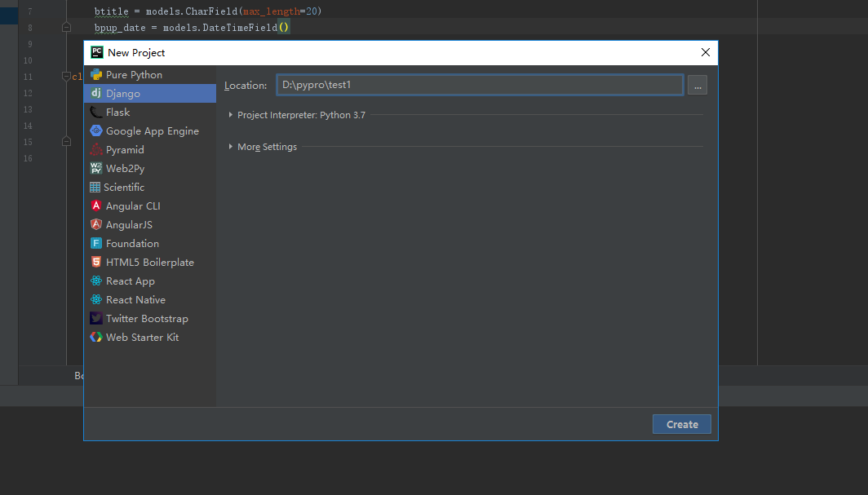868x495 pixels.
Task: Choose the Flask project icon
Action: click(x=96, y=113)
